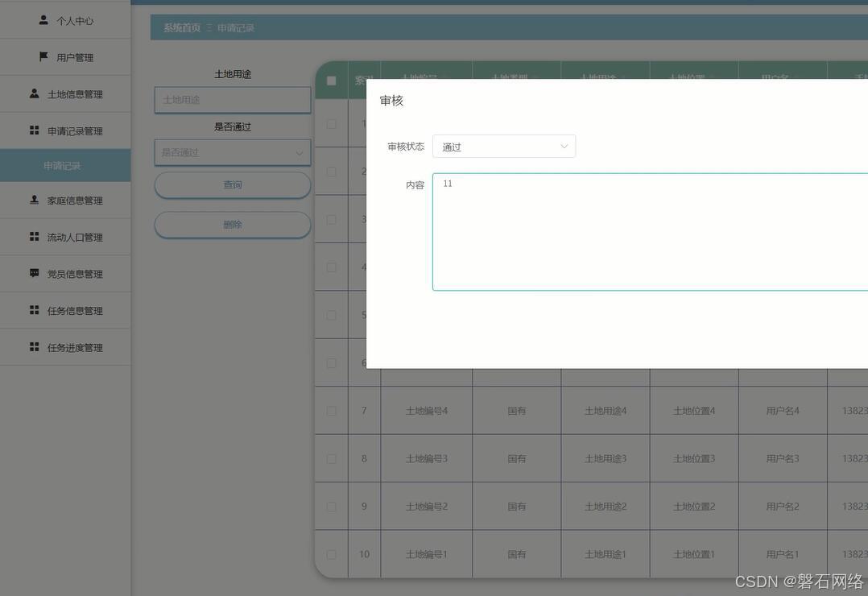This screenshot has width=868, height=596.
Task: Open 任务进度管理 menu item
Action: 65,347
